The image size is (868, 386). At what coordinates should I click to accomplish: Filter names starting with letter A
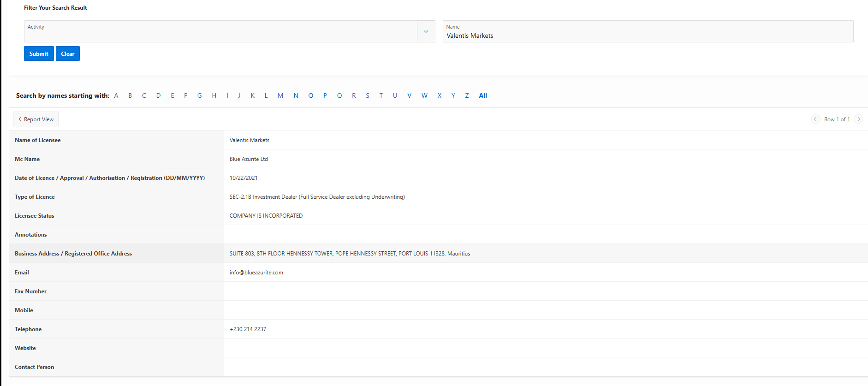pyautogui.click(x=116, y=95)
